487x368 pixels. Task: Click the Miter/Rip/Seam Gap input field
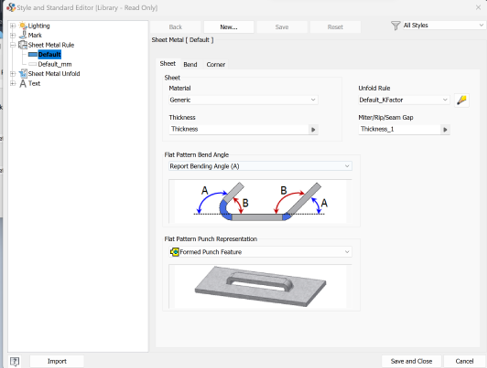pos(399,129)
